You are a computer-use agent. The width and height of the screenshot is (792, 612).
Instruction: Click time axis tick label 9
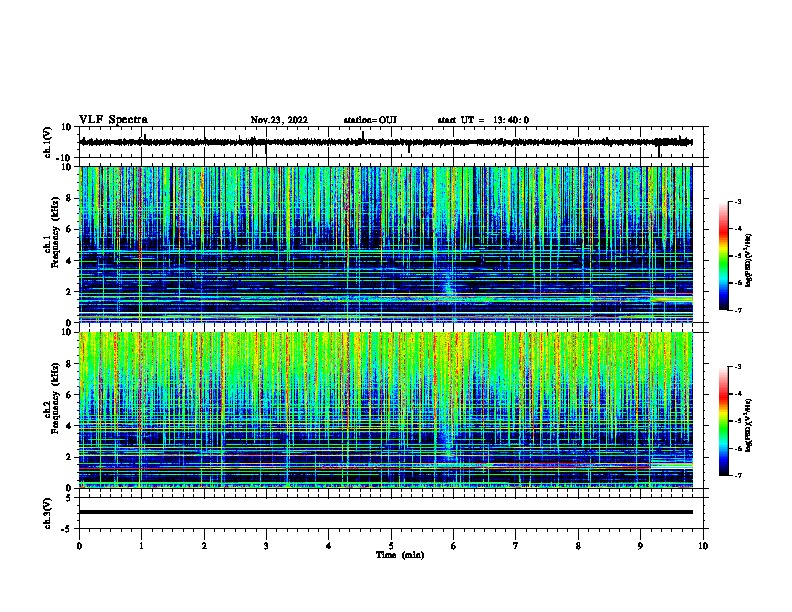click(x=640, y=546)
